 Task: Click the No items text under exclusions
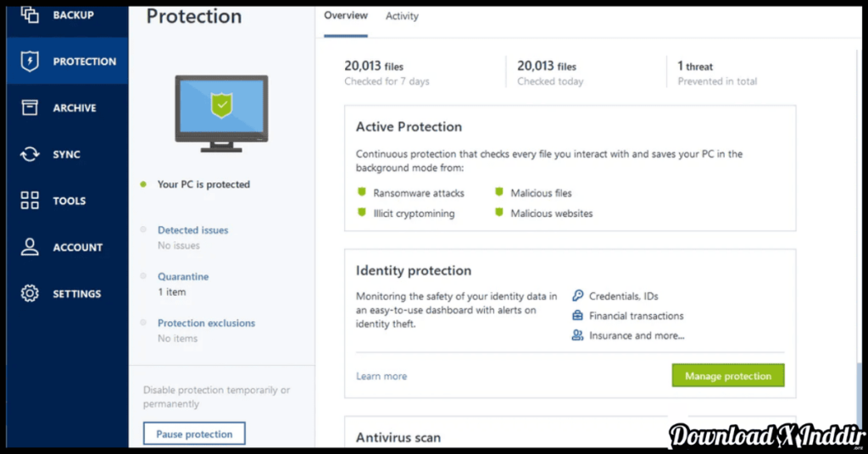pos(177,339)
